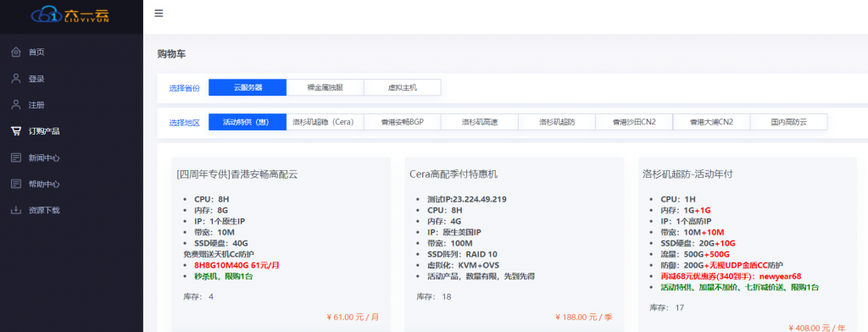Click the 选择地区 label
This screenshot has height=332, width=868.
pos(184,123)
